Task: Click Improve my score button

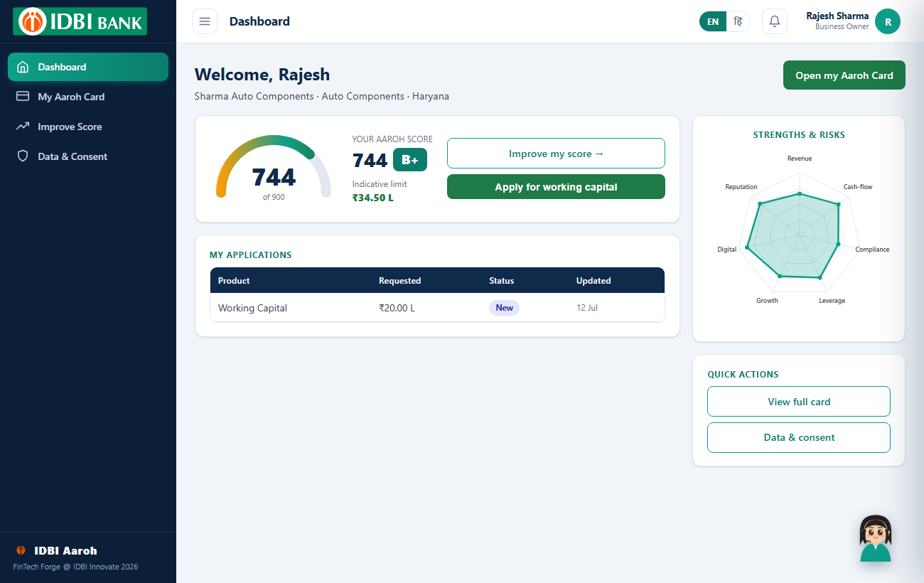Action: 556,154
